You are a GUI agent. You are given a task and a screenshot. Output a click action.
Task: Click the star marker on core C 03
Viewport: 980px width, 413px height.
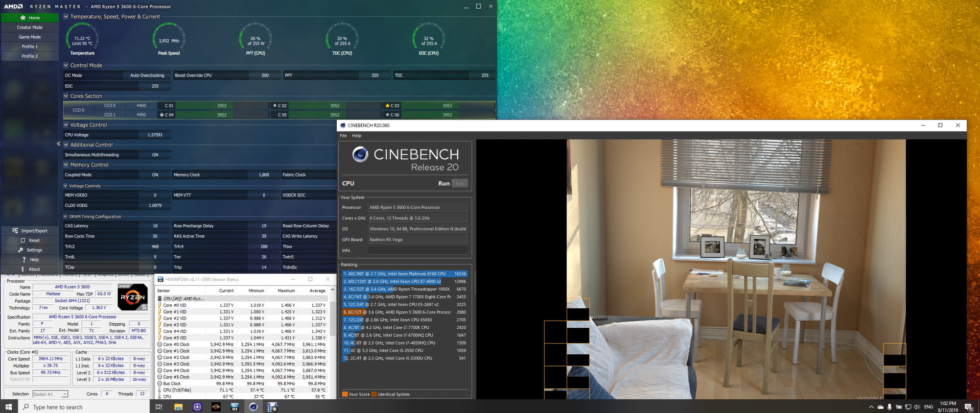click(x=387, y=106)
